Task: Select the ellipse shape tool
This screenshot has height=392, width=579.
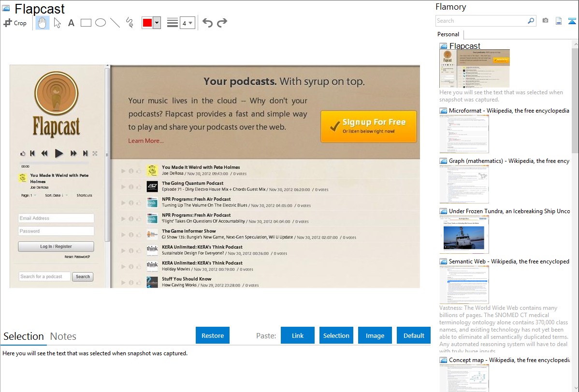Action: pyautogui.click(x=101, y=23)
